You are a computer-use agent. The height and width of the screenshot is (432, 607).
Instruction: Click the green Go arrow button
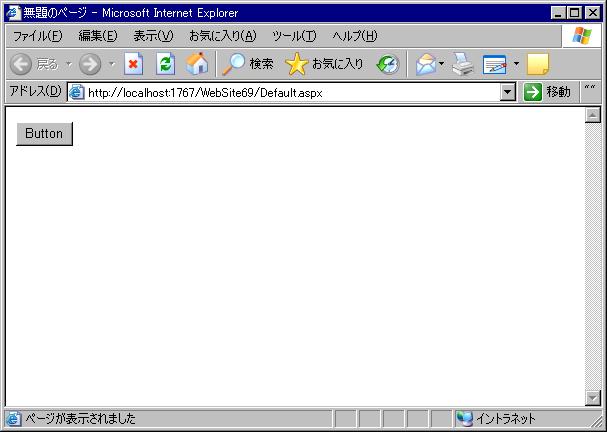[533, 93]
